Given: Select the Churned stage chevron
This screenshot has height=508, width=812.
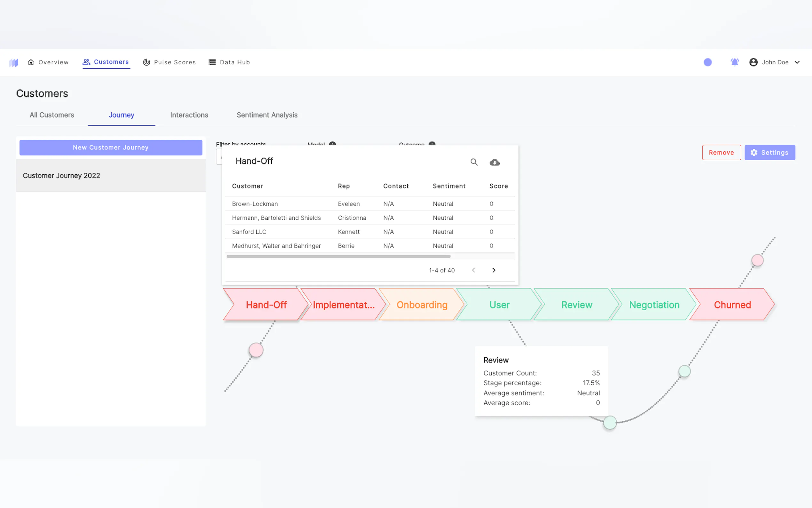Looking at the screenshot, I should click(732, 305).
